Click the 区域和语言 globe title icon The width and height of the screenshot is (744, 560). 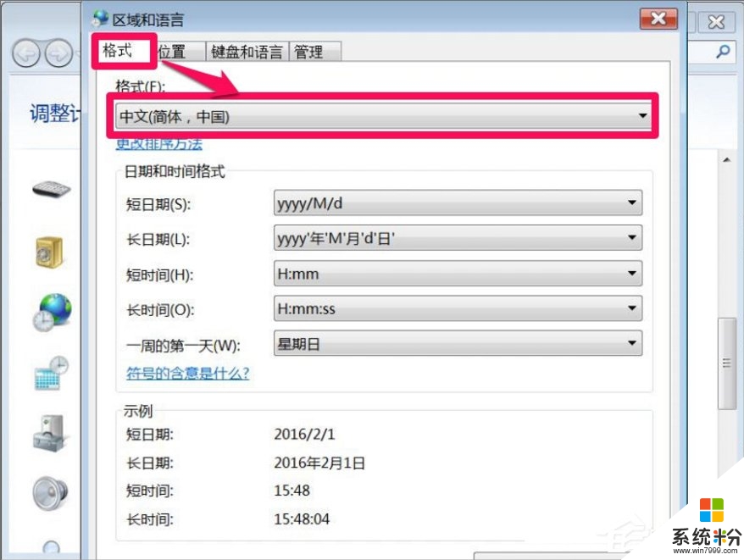click(100, 18)
